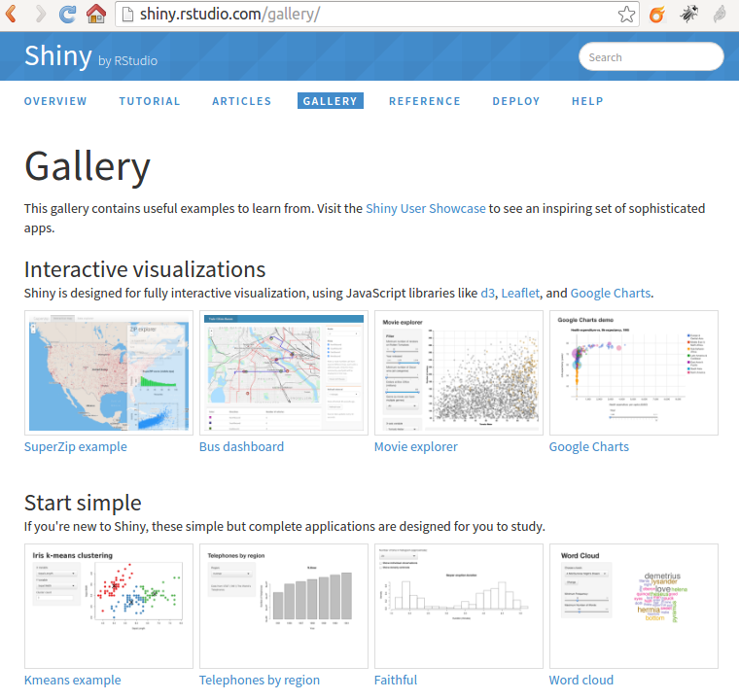Bookmark this page with the star icon
Viewport: 739px width, 700px height.
pyautogui.click(x=627, y=15)
